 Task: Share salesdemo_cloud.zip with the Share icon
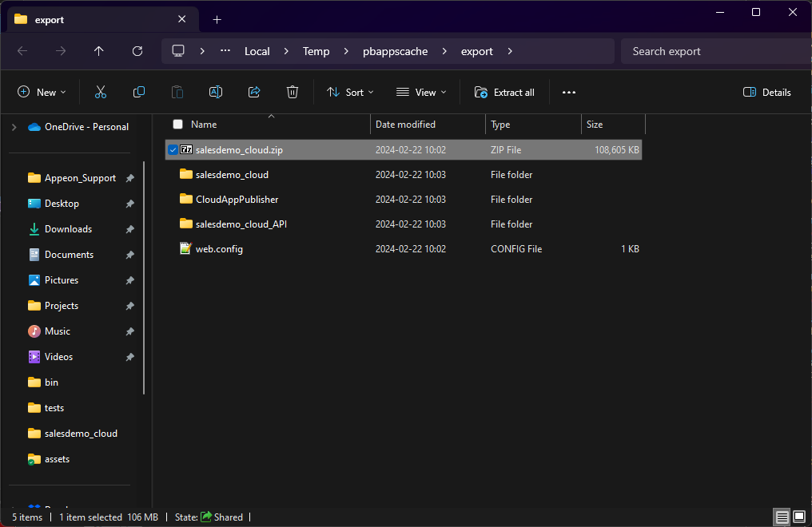pos(254,91)
